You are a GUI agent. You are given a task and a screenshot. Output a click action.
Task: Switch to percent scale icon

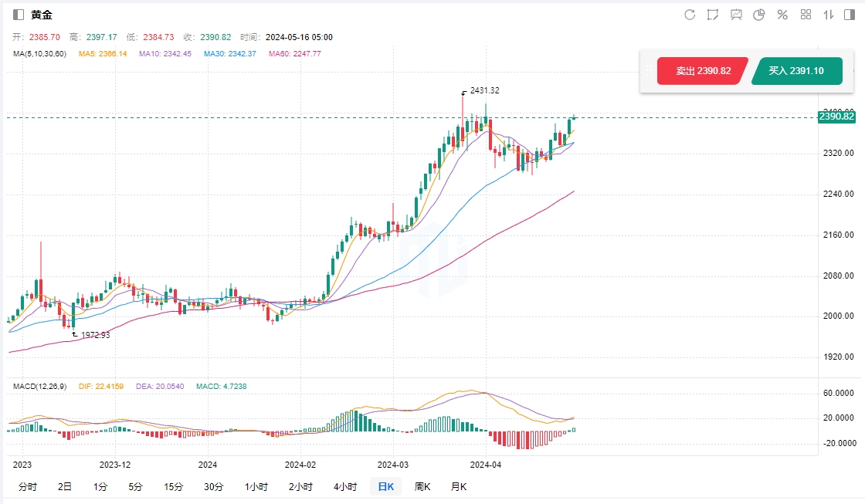782,15
